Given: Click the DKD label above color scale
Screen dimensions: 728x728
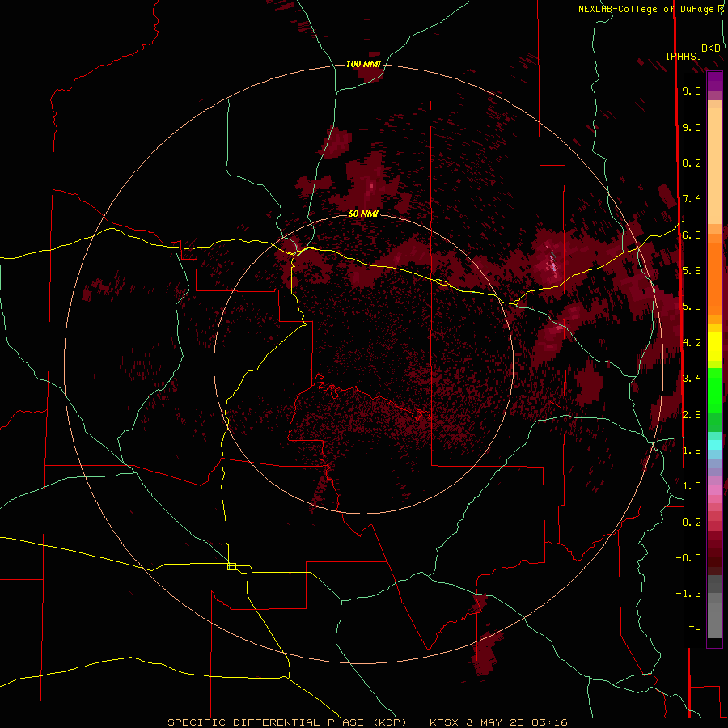Looking at the screenshot, I should coord(710,49).
